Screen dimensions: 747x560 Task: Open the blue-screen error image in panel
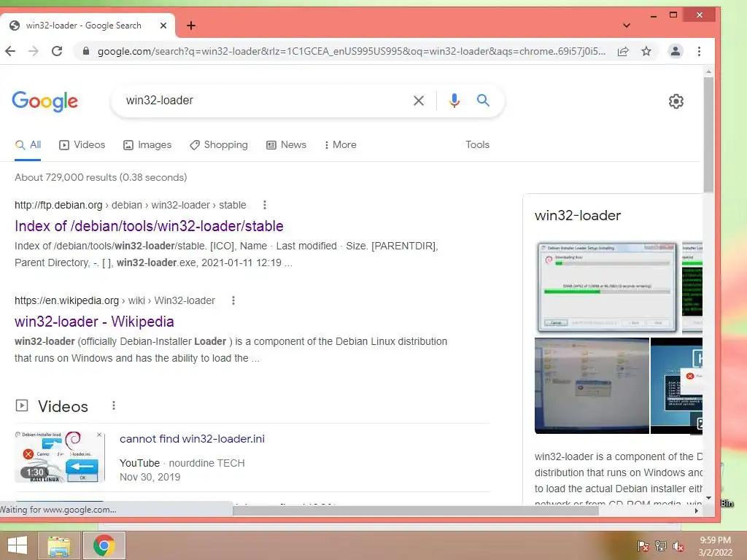pyautogui.click(x=676, y=386)
